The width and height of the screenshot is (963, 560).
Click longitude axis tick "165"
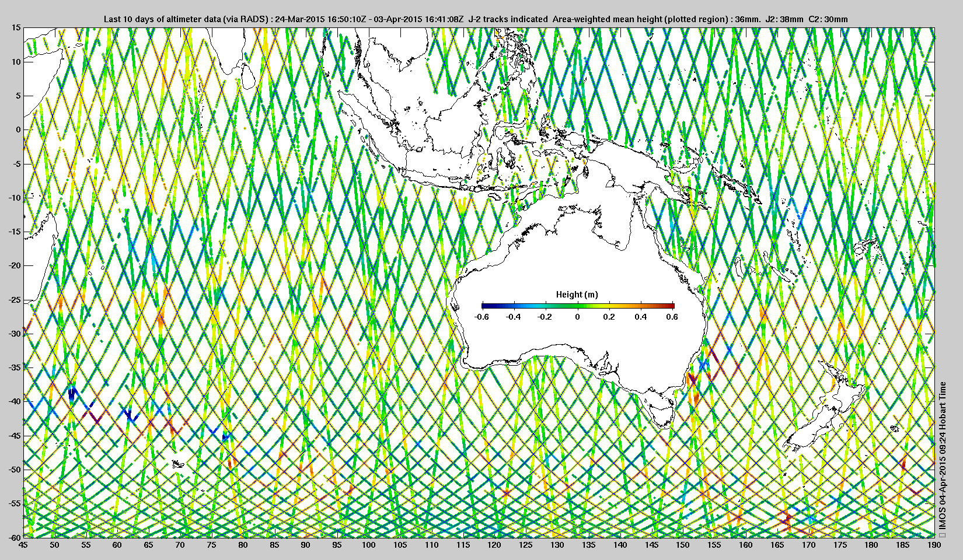tap(777, 545)
